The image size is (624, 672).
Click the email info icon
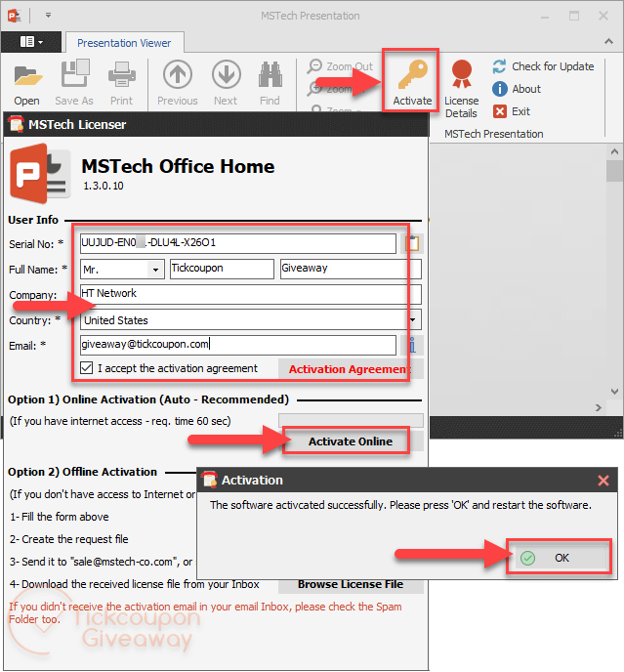tap(412, 345)
